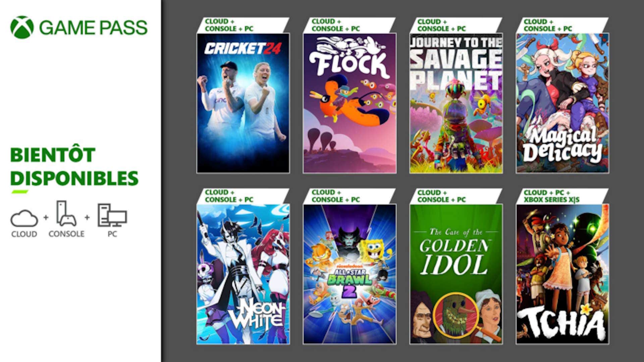Open The Case of the Golden Idol cover

pos(456,274)
